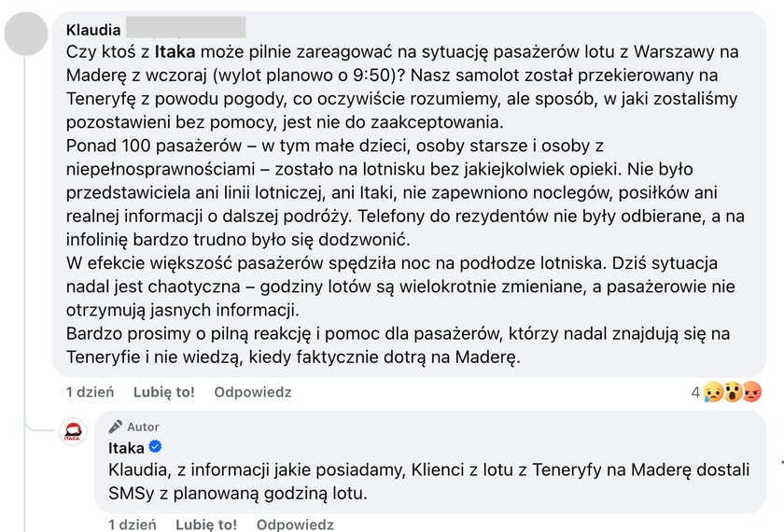Click the surprised wow reaction emoji
This screenshot has width=784, height=532.
click(733, 393)
